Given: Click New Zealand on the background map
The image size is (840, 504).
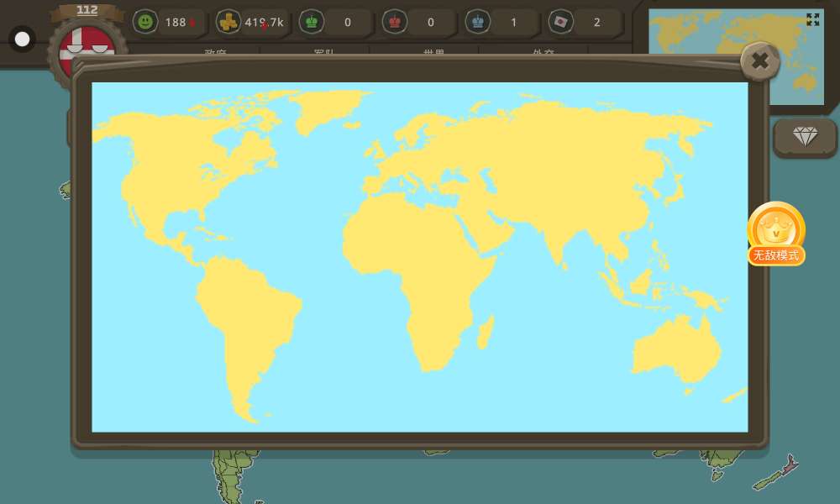Looking at the screenshot, I should click(777, 473).
